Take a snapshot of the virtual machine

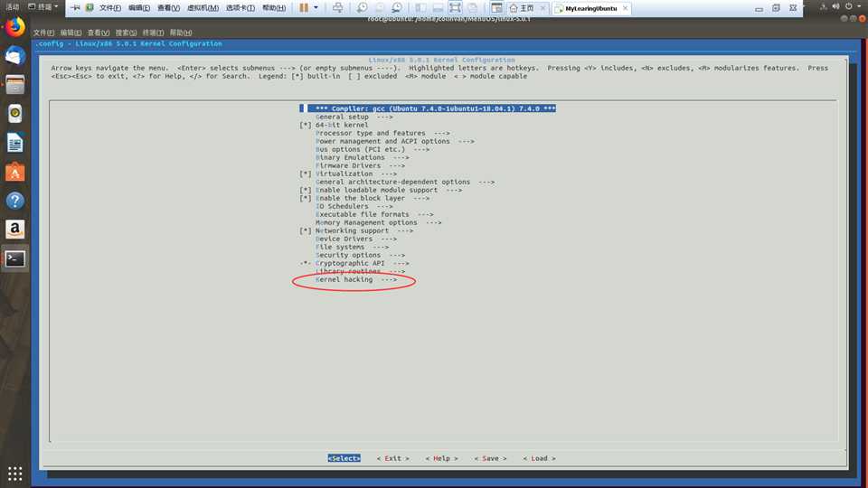[362, 8]
